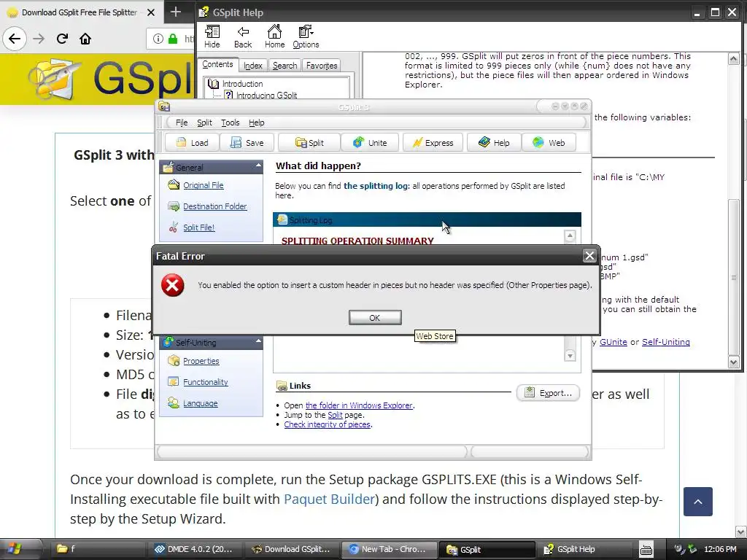The height and width of the screenshot is (560, 747).
Task: Click the browser reload icon
Action: tap(62, 39)
